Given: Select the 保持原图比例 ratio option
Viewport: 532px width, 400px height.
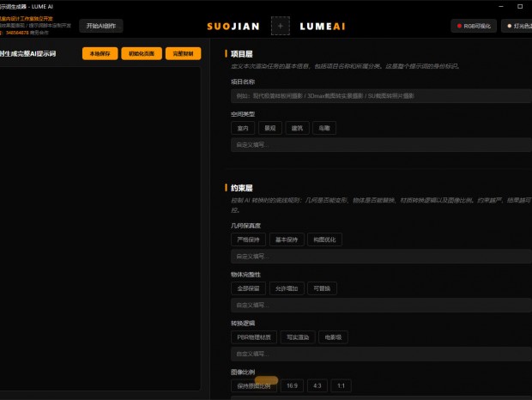Looking at the screenshot, I should pos(254,385).
